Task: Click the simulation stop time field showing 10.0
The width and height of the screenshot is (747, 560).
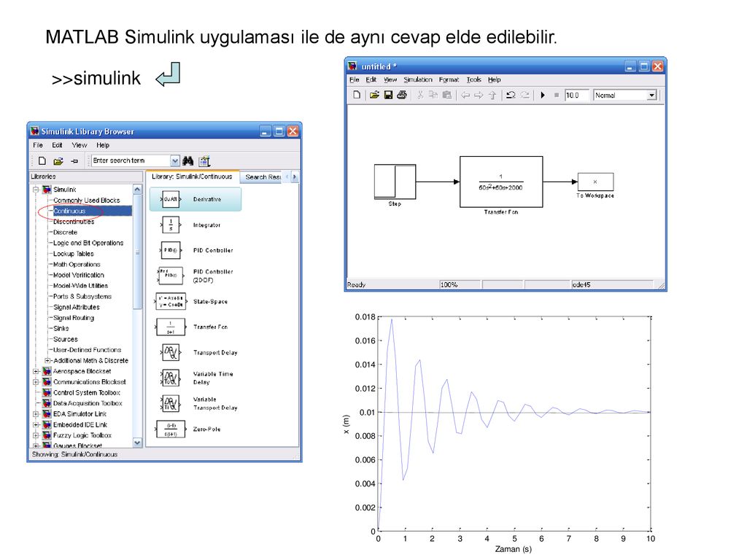Action: pos(577,96)
